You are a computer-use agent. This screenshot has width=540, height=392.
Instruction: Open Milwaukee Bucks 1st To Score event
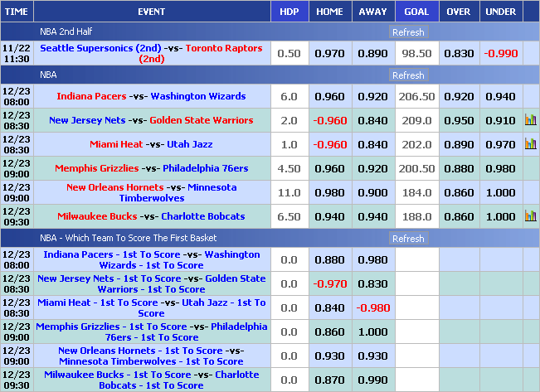point(151,380)
